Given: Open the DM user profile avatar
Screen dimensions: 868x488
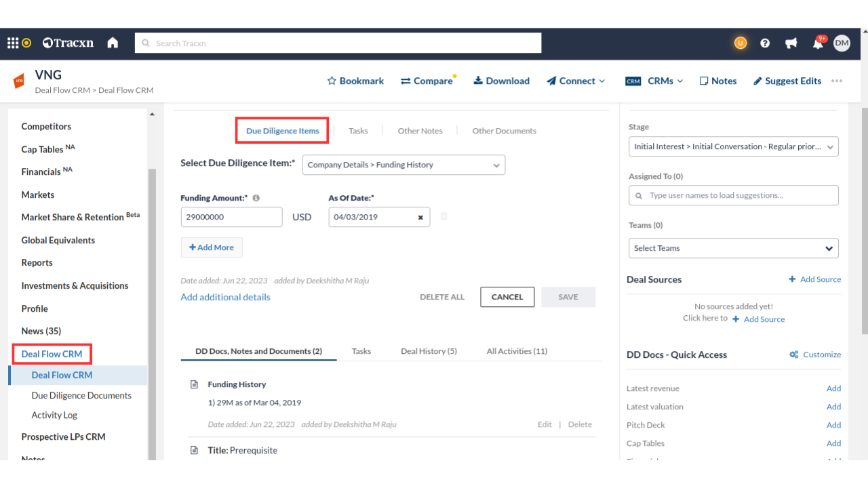Looking at the screenshot, I should [842, 43].
